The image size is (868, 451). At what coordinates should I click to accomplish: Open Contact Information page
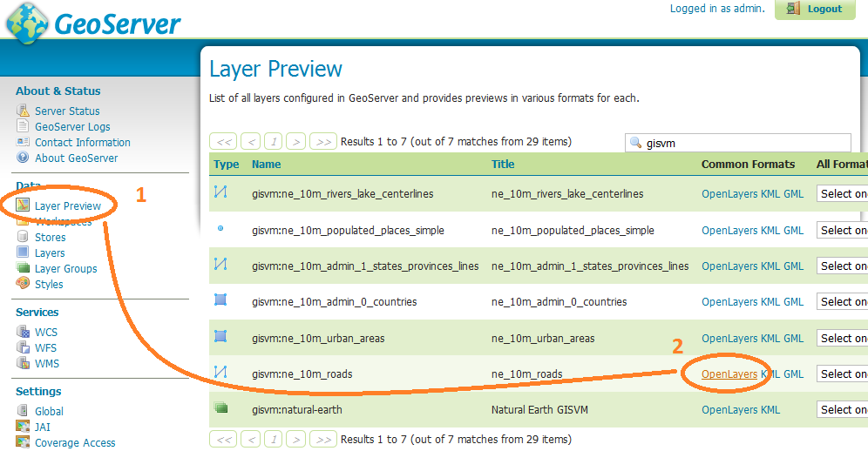point(83,142)
